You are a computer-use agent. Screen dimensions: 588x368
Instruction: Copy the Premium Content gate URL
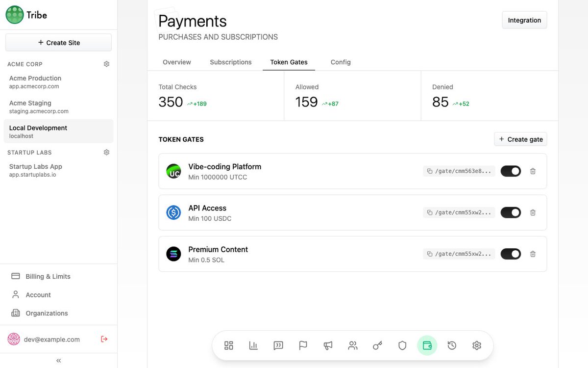459,254
